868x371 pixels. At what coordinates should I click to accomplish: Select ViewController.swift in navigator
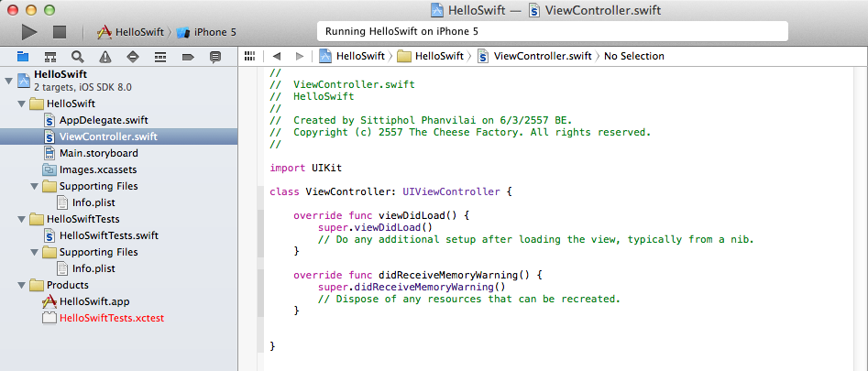pos(118,136)
